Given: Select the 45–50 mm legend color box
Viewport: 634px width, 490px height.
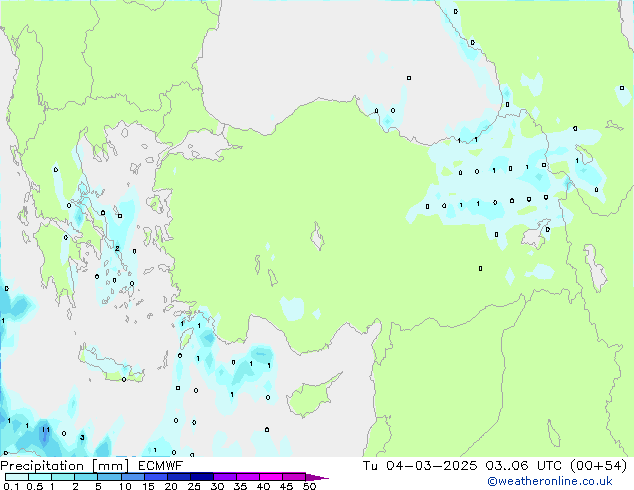Looking at the screenshot, I should click(x=294, y=477).
